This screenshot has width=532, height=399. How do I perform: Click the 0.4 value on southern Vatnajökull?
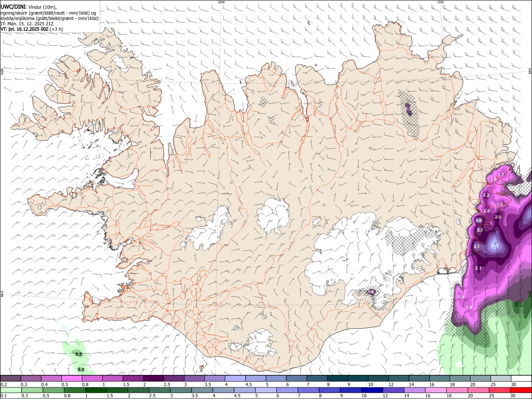[x=371, y=292]
